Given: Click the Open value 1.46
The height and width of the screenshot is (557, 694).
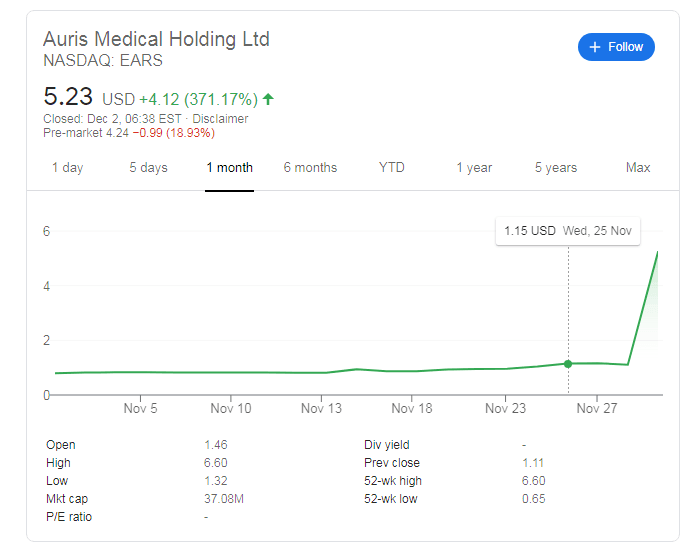Looking at the screenshot, I should pos(216,445).
